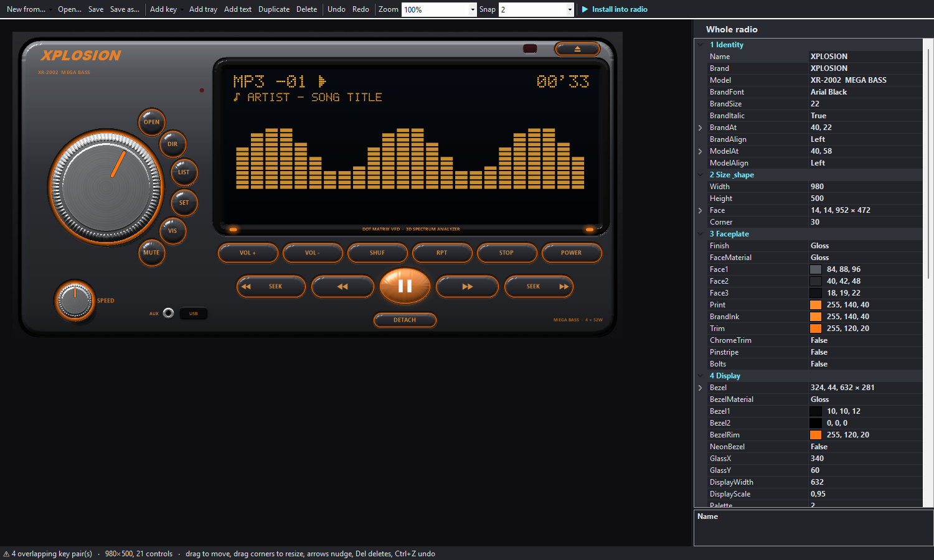
Task: Toggle the ChromeTrim False value
Action: coord(866,340)
